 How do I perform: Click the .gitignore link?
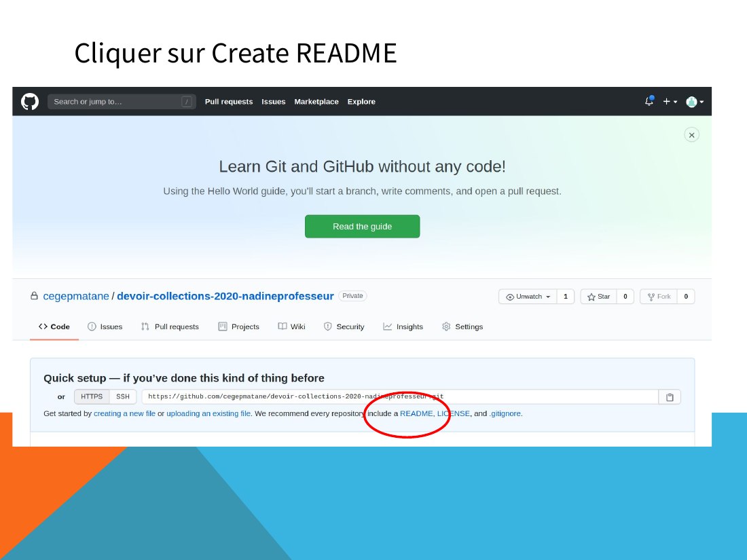[x=505, y=413]
